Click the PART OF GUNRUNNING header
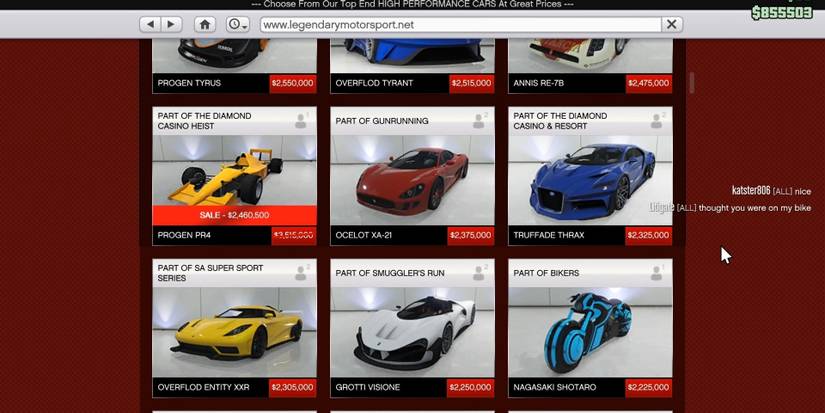 click(x=382, y=121)
